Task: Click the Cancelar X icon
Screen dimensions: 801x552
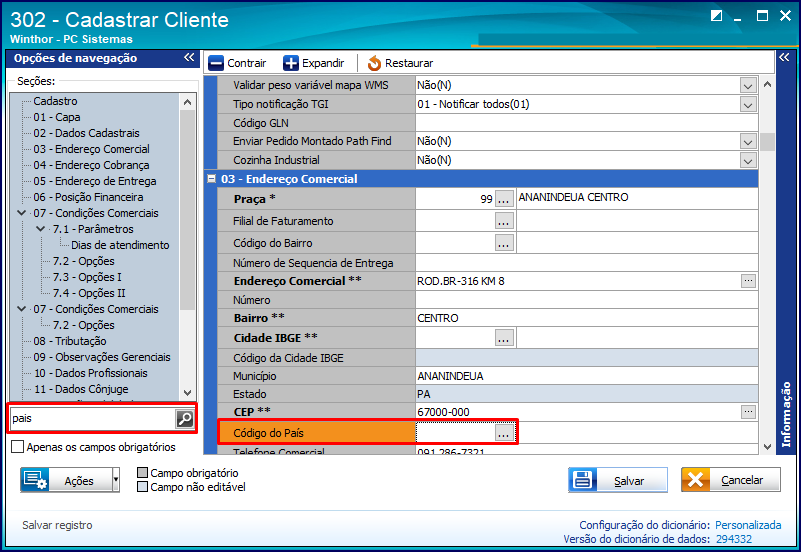Action: click(695, 480)
